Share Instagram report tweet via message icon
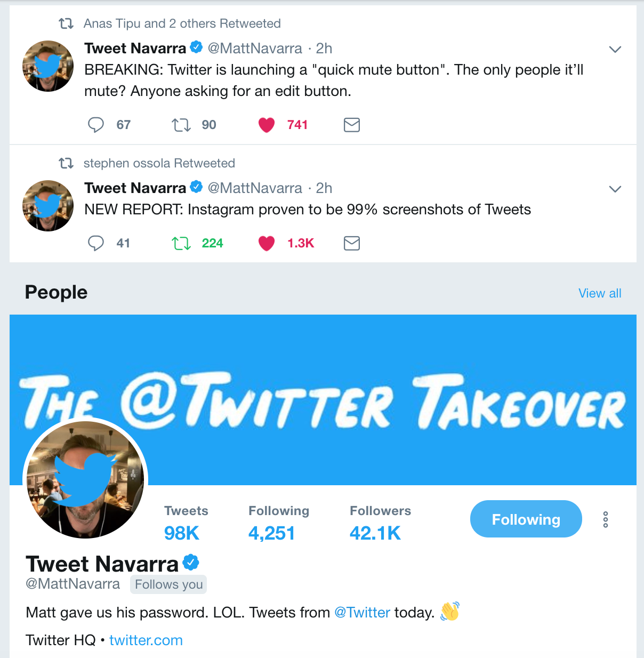Screen dimensions: 644x658 [352, 243]
